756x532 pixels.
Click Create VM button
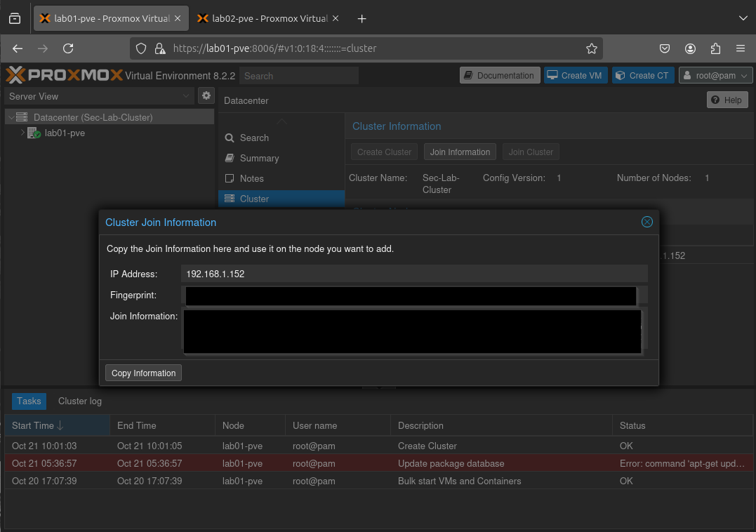(576, 75)
